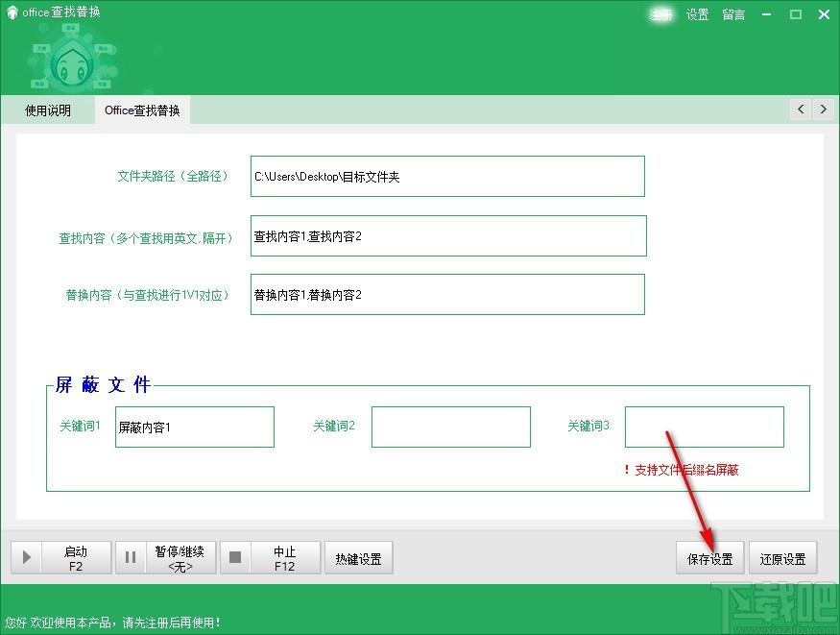Open the 设置 settings menu
The width and height of the screenshot is (840, 635).
point(697,14)
